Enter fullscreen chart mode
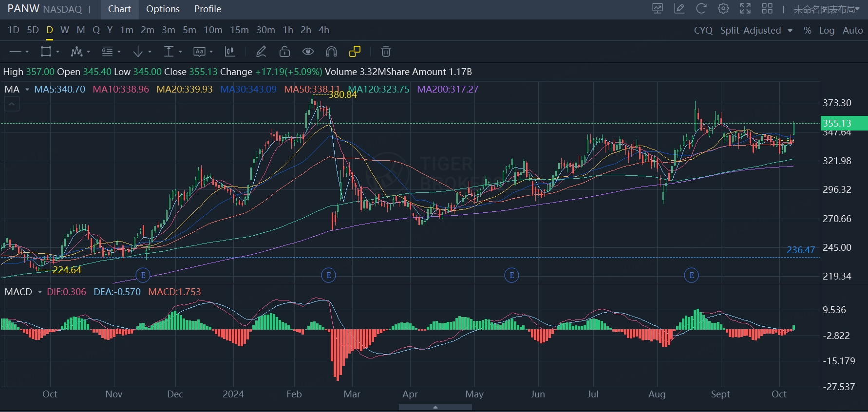 tap(745, 8)
